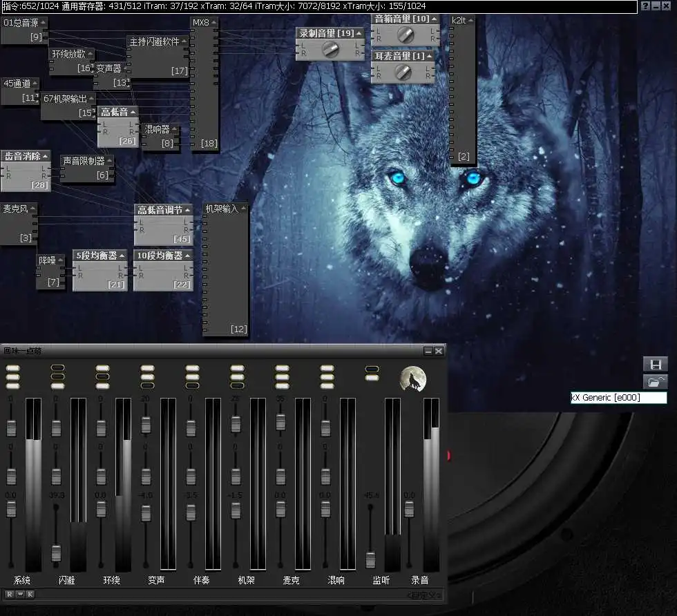Click arrow beside 齿音消除 title

[45, 156]
